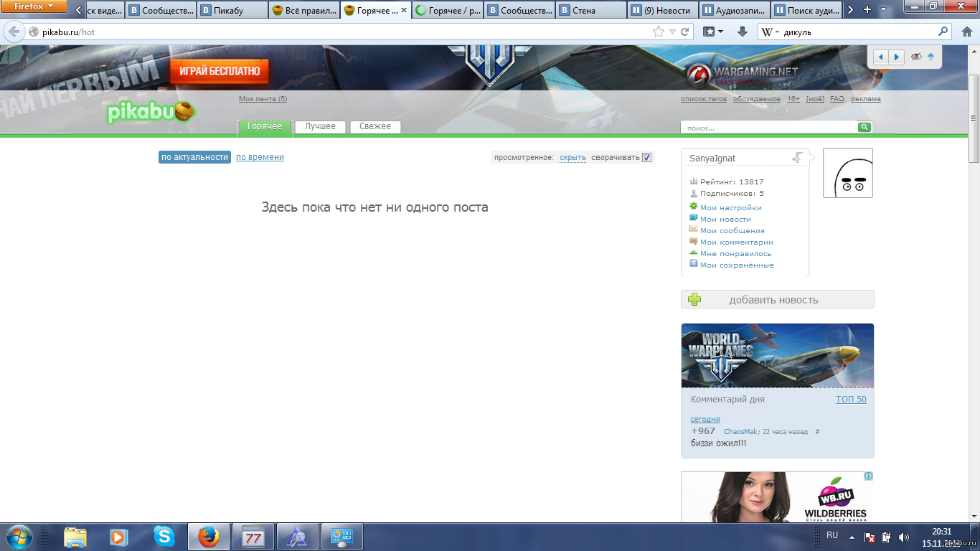Expand the Wikipedia search engine dropdown
The width and height of the screenshot is (980, 551).
(x=770, y=32)
